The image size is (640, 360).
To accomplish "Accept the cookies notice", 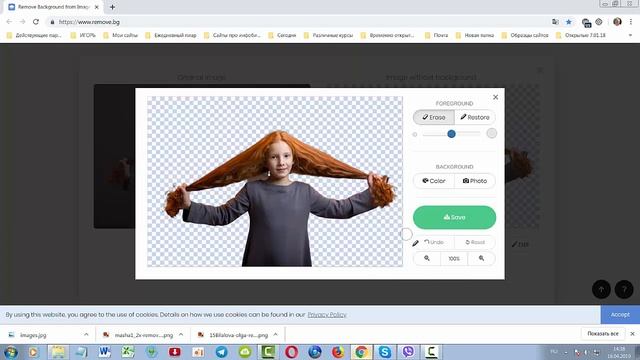I will pos(620,315).
